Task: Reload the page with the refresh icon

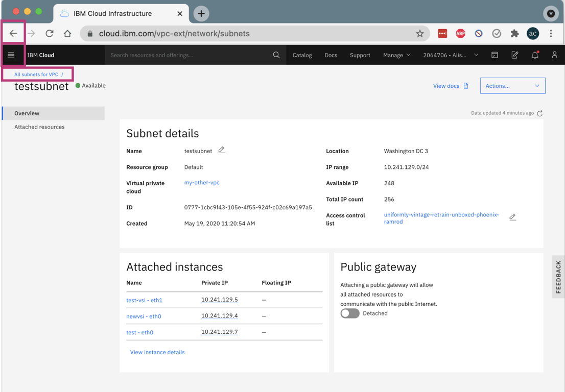Action: tap(50, 34)
